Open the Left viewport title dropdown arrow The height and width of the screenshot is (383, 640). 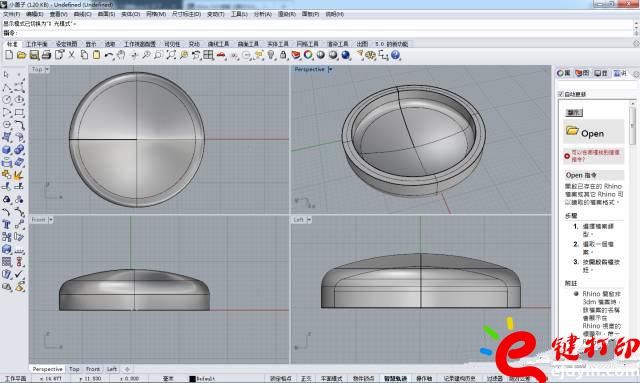309,220
